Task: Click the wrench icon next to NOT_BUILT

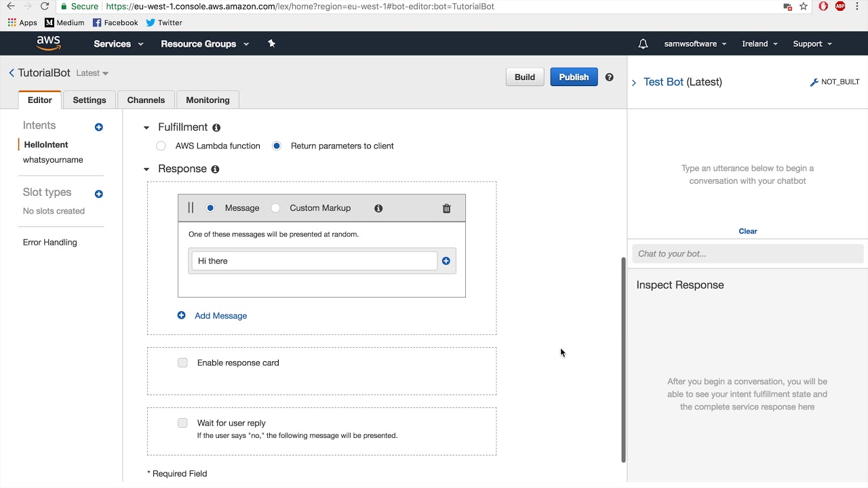Action: [814, 82]
